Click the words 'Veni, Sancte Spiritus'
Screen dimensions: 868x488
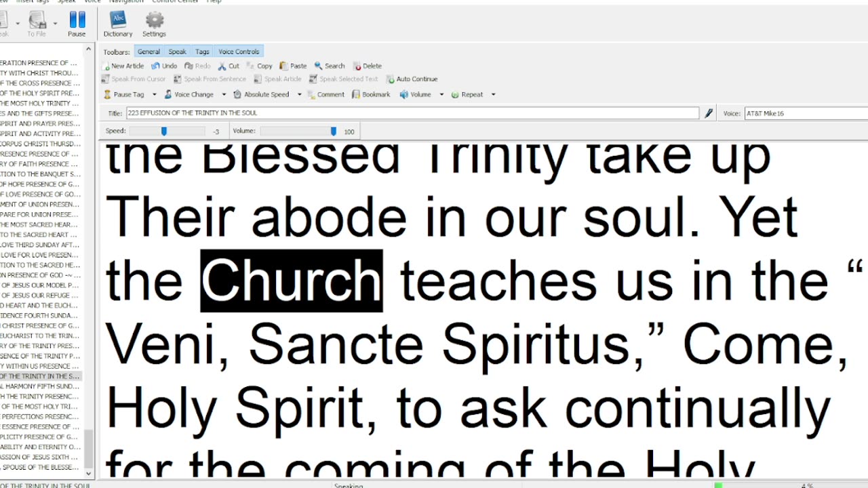370,344
